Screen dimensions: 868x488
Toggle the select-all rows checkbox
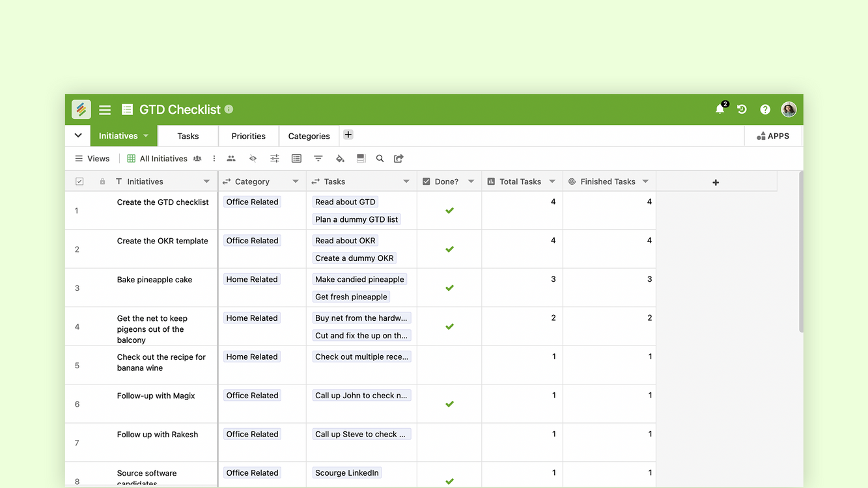pyautogui.click(x=79, y=182)
